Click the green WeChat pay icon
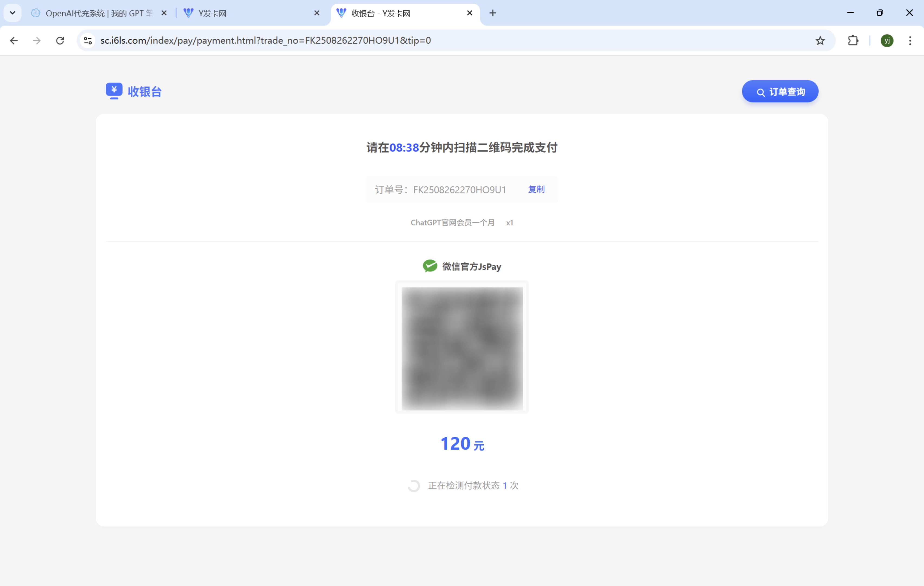 pyautogui.click(x=430, y=266)
